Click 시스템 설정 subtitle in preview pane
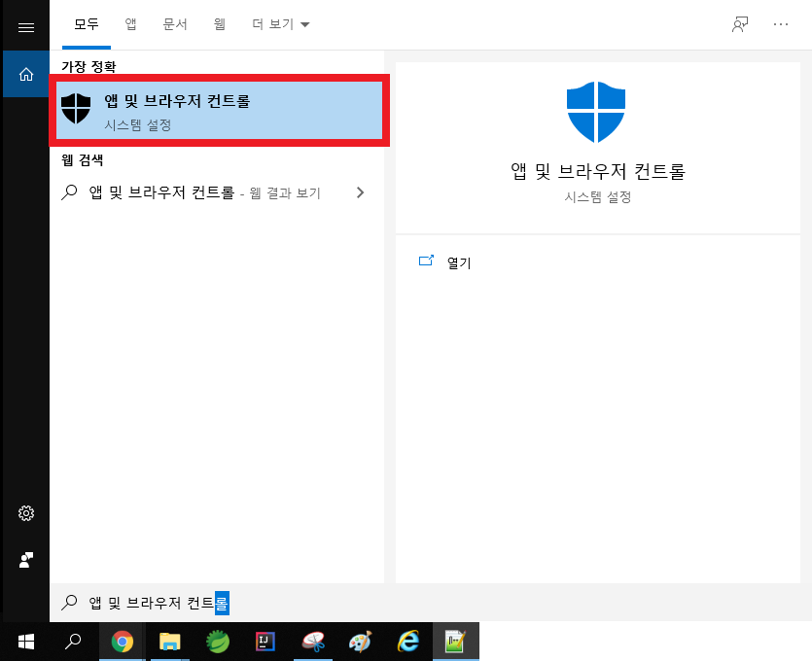812x661 pixels. pos(598,197)
